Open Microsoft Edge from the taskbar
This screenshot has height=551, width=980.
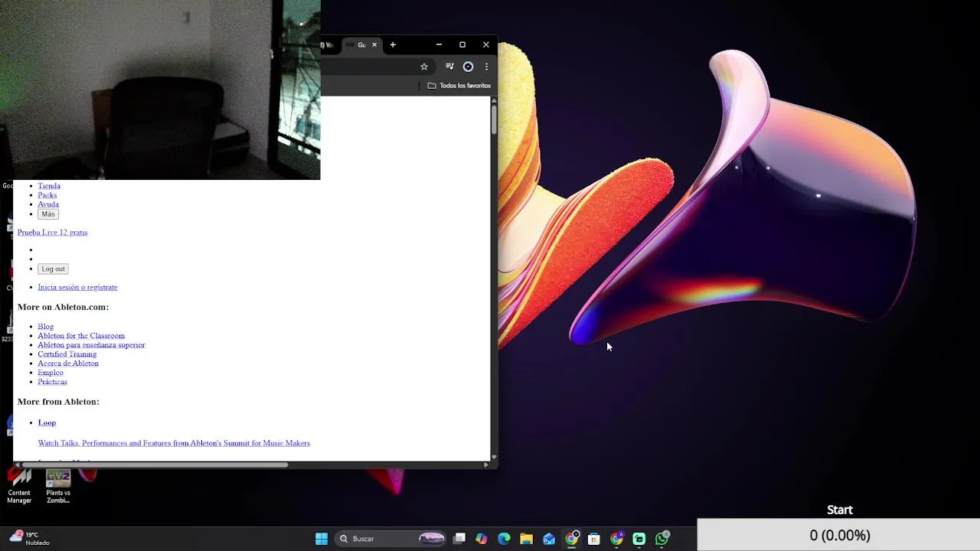pyautogui.click(x=504, y=539)
